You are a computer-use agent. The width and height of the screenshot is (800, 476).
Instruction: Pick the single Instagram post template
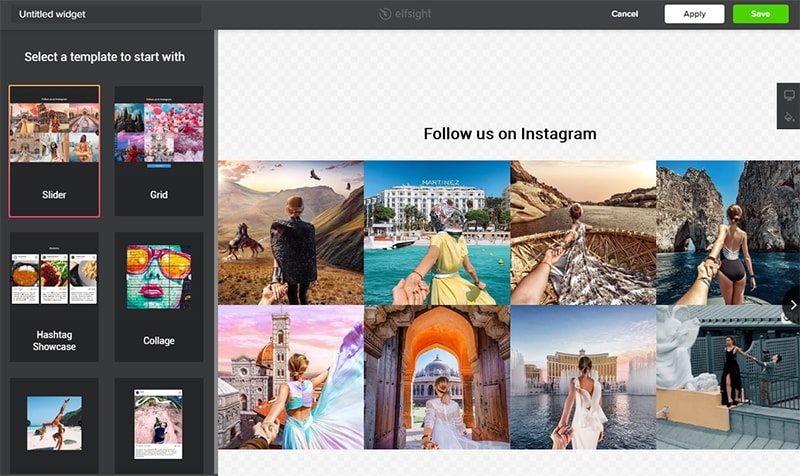(159, 424)
